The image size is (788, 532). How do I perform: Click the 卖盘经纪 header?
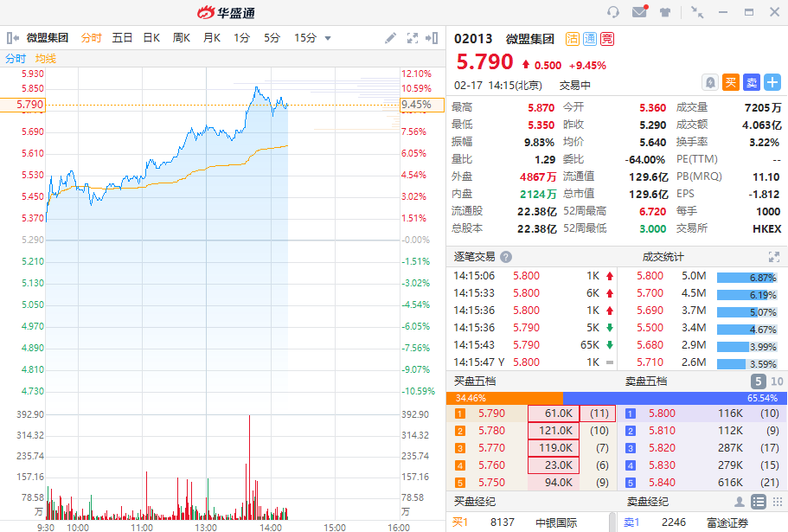pos(648,502)
